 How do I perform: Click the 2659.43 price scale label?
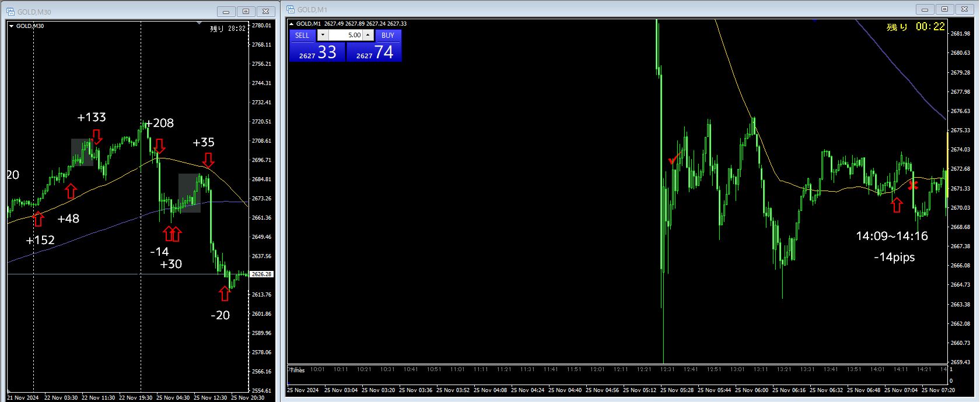pos(960,362)
